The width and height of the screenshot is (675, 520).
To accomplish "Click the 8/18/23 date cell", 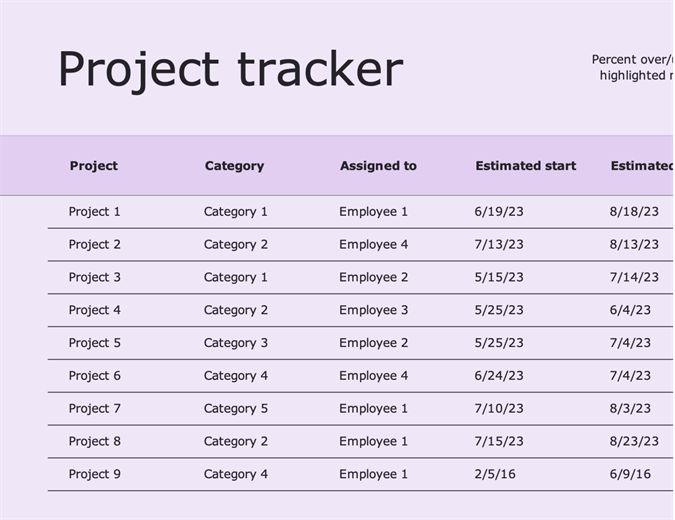I will tap(634, 212).
